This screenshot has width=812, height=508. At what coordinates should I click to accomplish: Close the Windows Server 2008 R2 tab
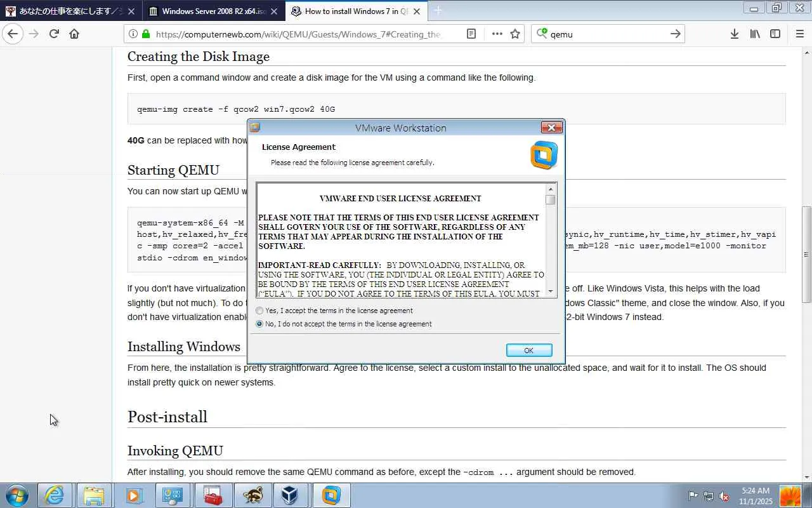pyautogui.click(x=273, y=11)
